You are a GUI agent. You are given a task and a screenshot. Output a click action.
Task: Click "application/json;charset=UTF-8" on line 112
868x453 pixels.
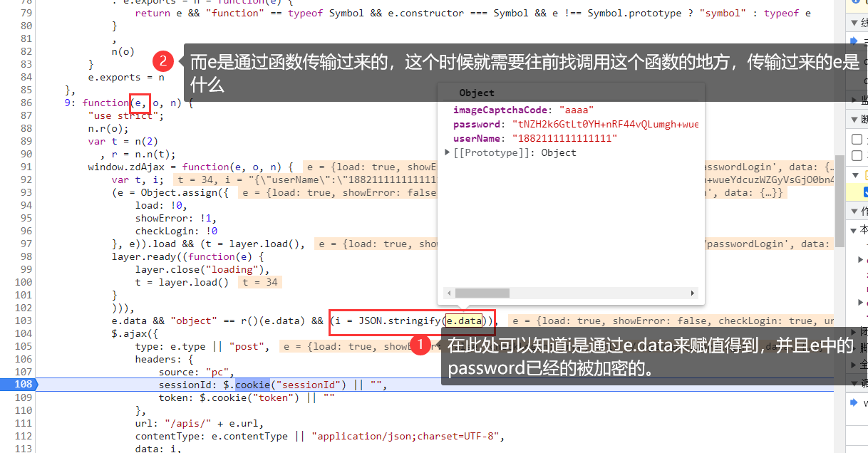(406, 436)
